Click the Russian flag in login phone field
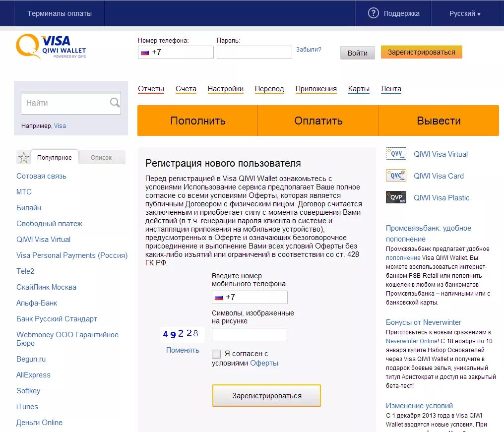This screenshot has width=504, height=432. [145, 53]
